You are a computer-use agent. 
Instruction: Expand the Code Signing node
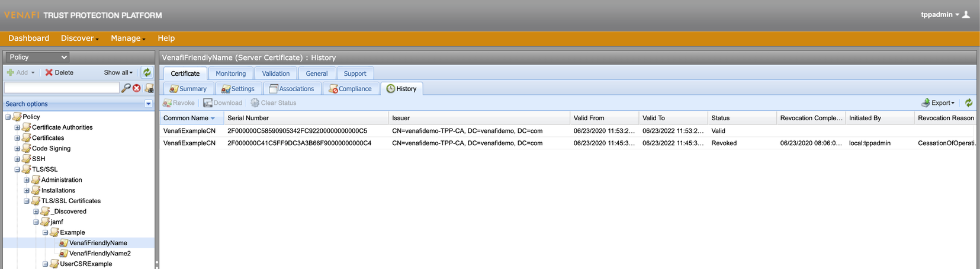17,148
